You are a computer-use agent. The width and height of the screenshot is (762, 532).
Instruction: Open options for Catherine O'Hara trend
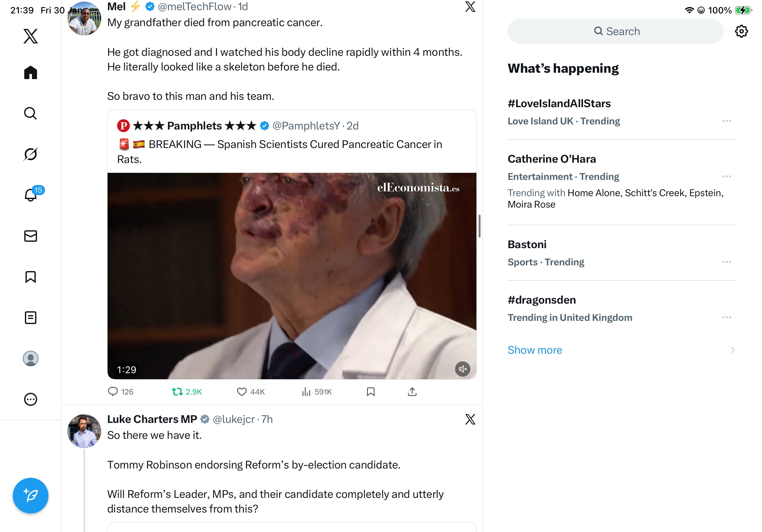point(727,176)
